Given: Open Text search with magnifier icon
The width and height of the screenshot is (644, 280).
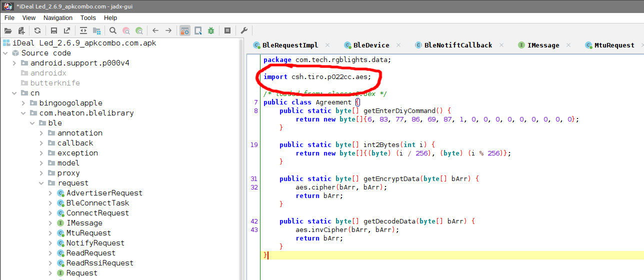Looking at the screenshot, I should click(x=113, y=30).
